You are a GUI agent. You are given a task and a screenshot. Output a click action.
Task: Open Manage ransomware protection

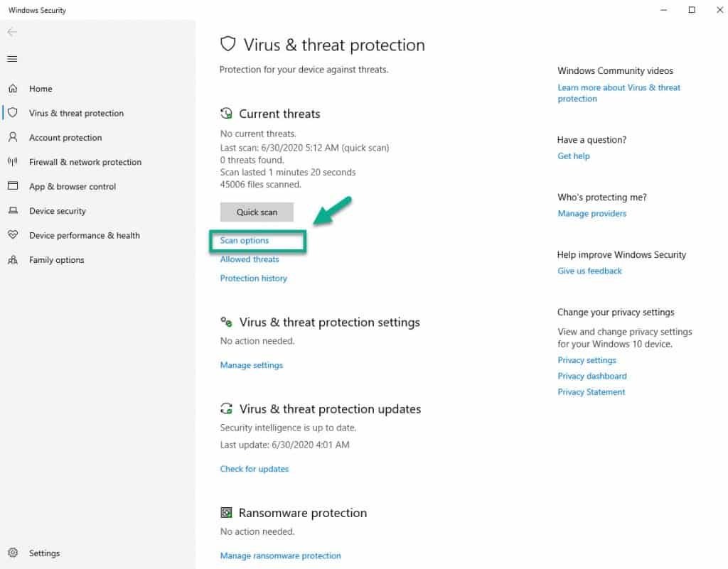[x=280, y=556]
